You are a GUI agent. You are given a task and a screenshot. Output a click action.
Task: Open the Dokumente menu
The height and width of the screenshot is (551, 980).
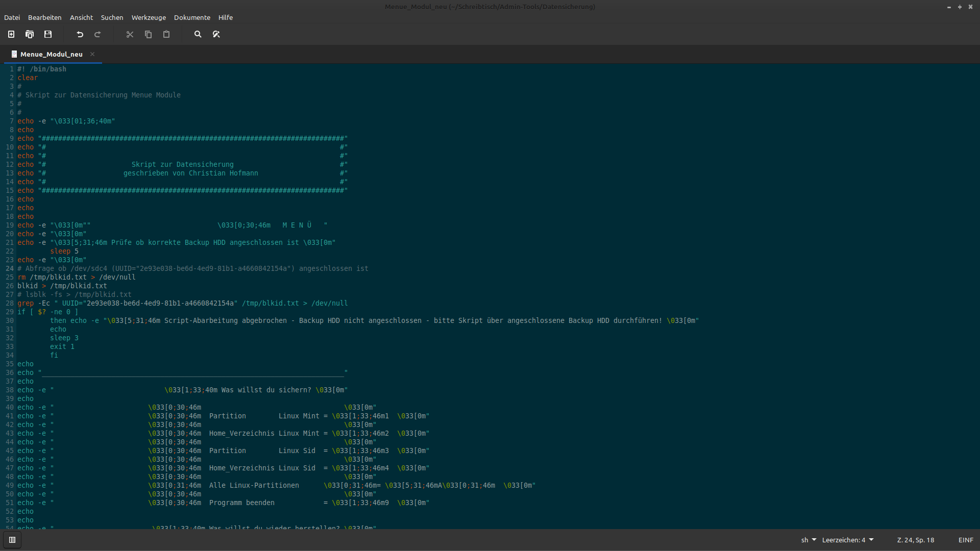[x=192, y=17]
